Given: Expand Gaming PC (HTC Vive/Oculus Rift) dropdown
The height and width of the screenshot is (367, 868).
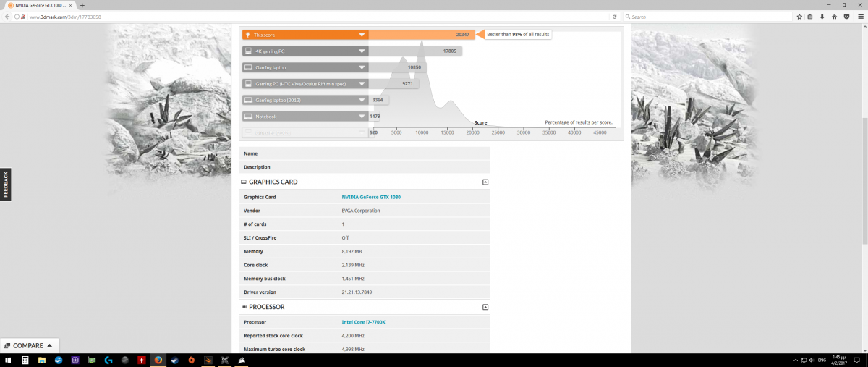Looking at the screenshot, I should click(362, 83).
